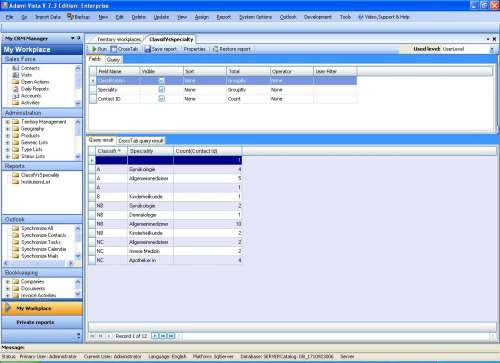
Task: Toggle Visible checkbox for Contact ID field
Action: [x=162, y=99]
